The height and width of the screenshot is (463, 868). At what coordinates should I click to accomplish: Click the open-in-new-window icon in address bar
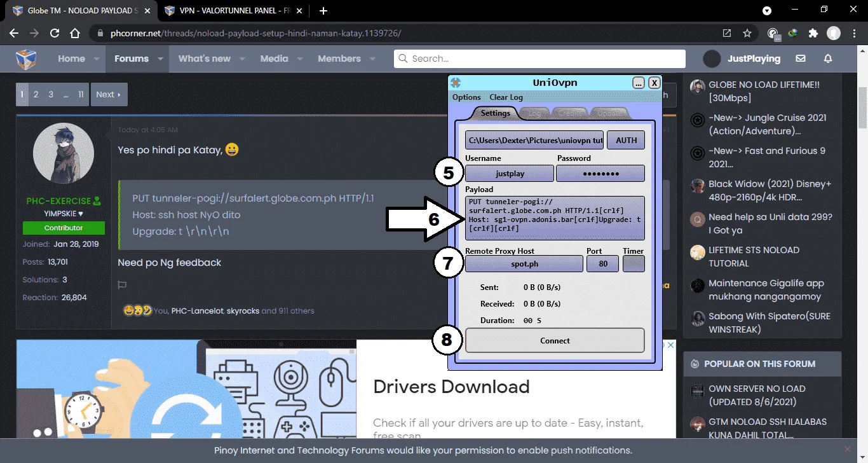[x=727, y=33]
